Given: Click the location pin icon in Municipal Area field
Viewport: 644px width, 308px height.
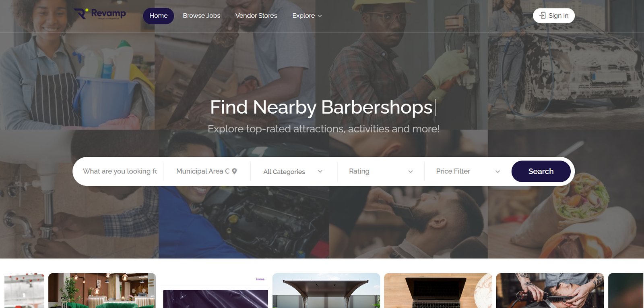Looking at the screenshot, I should pyautogui.click(x=235, y=171).
